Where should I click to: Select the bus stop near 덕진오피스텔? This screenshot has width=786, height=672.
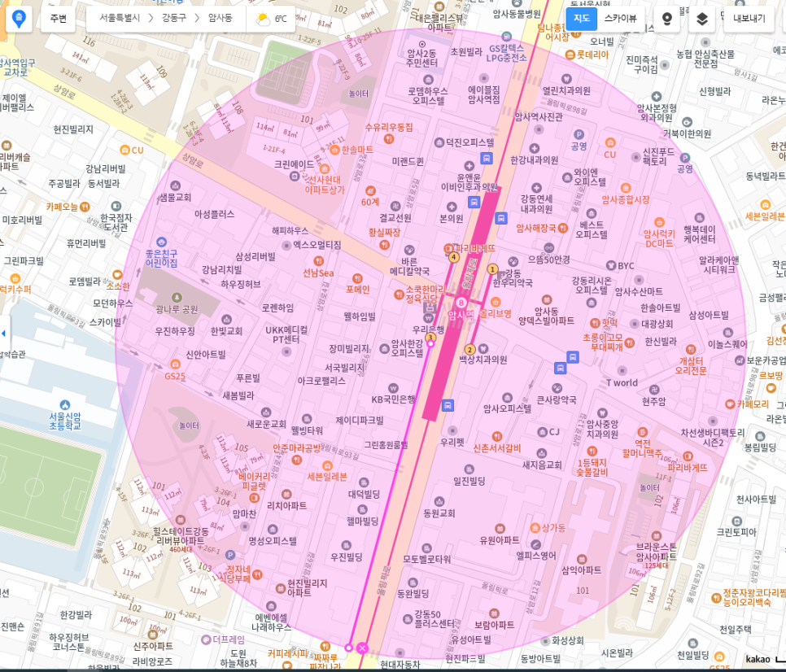pyautogui.click(x=486, y=159)
